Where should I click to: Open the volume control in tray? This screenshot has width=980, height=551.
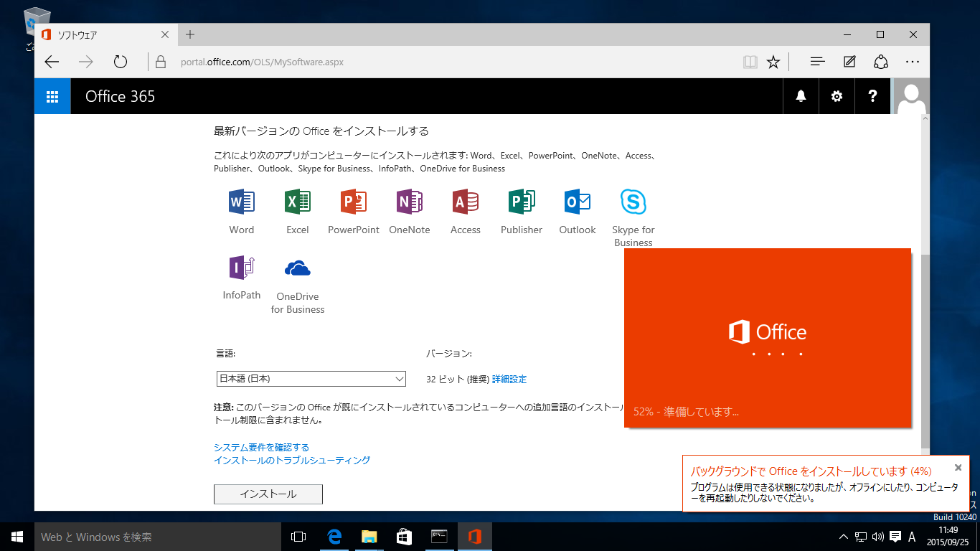tap(878, 537)
